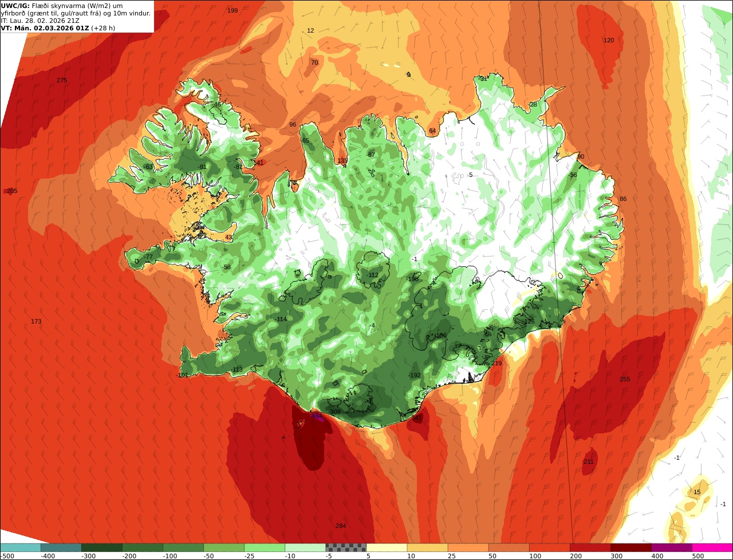Click the map value '86' off the east coast
733x560 pixels.
tap(623, 199)
